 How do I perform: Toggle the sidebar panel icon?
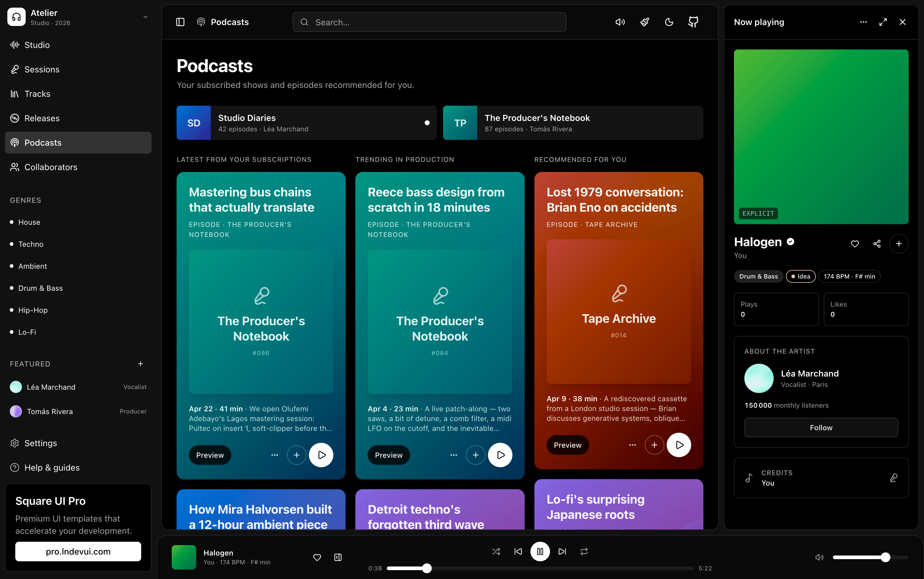click(x=180, y=22)
